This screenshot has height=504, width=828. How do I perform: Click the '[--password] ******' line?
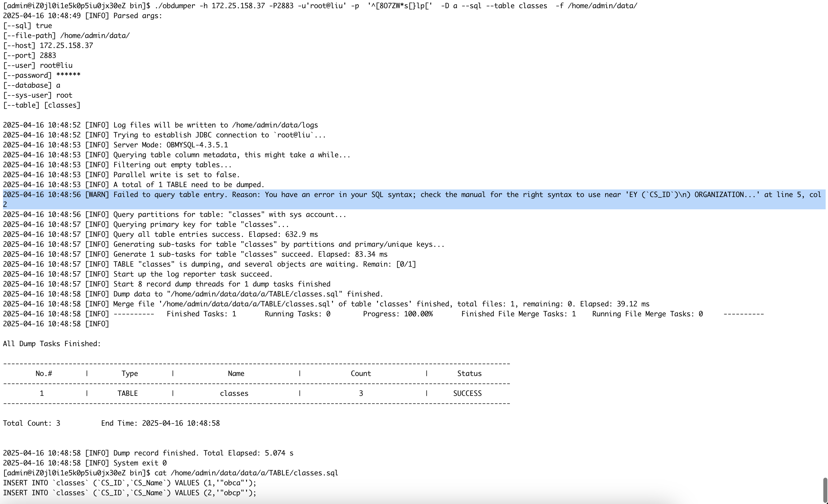[x=42, y=75]
